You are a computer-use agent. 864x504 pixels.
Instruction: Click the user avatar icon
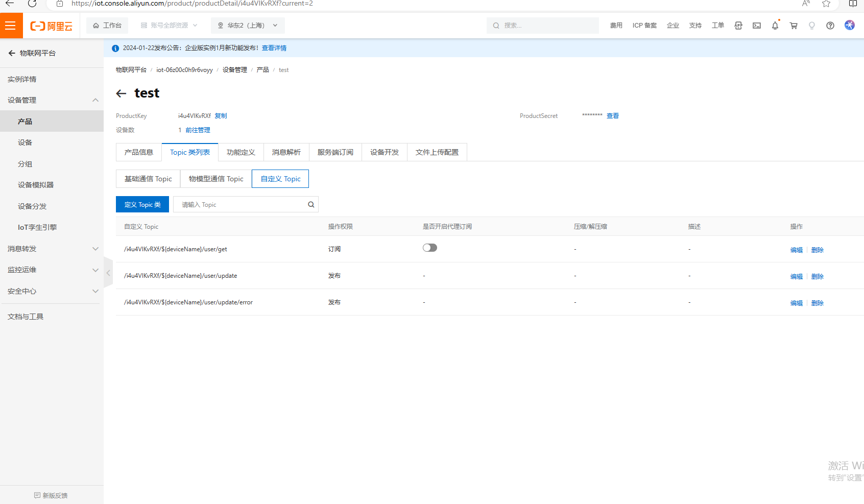pos(849,25)
